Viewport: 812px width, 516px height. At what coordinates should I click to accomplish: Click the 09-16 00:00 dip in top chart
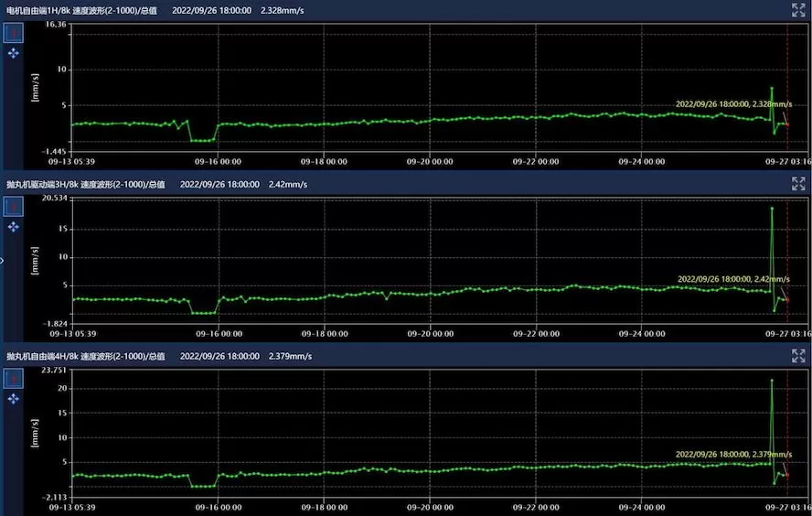[202, 140]
